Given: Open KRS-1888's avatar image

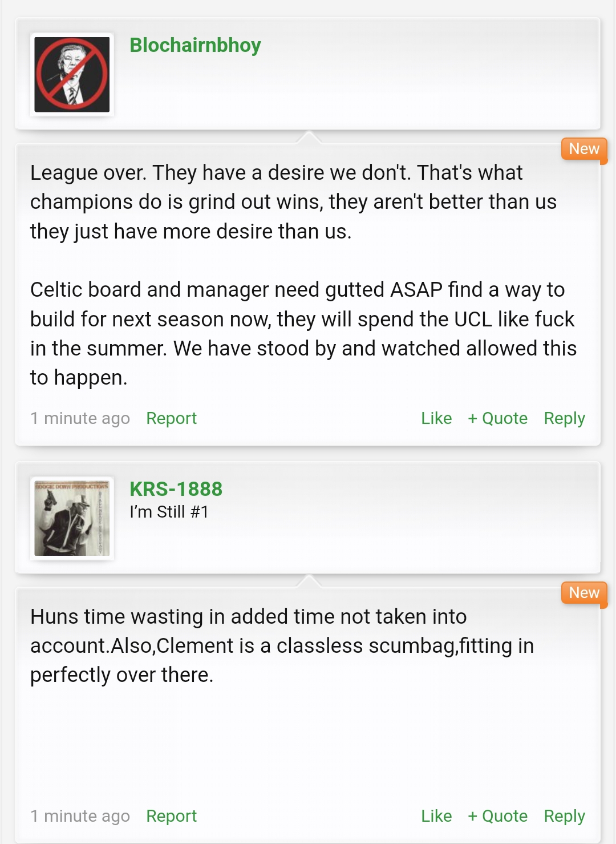Looking at the screenshot, I should coord(72,518).
